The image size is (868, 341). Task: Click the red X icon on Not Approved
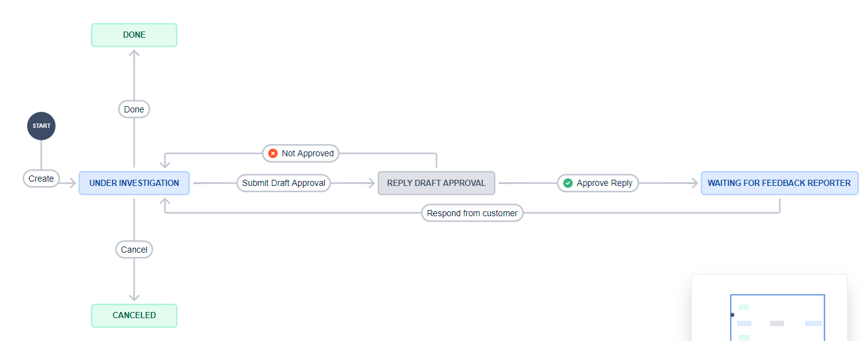273,153
